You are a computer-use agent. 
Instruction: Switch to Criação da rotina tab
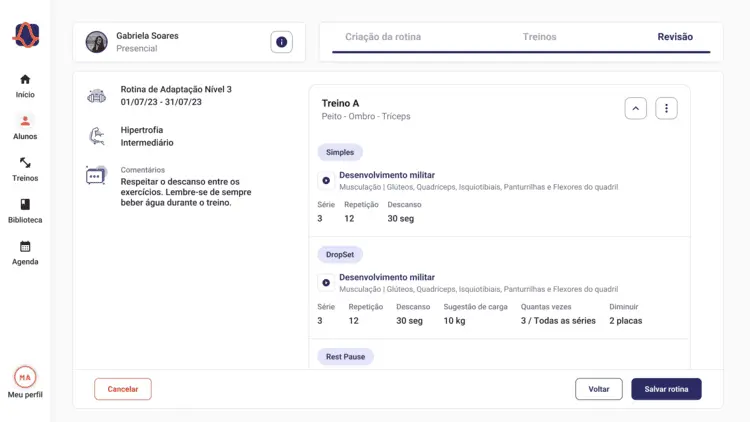click(383, 37)
